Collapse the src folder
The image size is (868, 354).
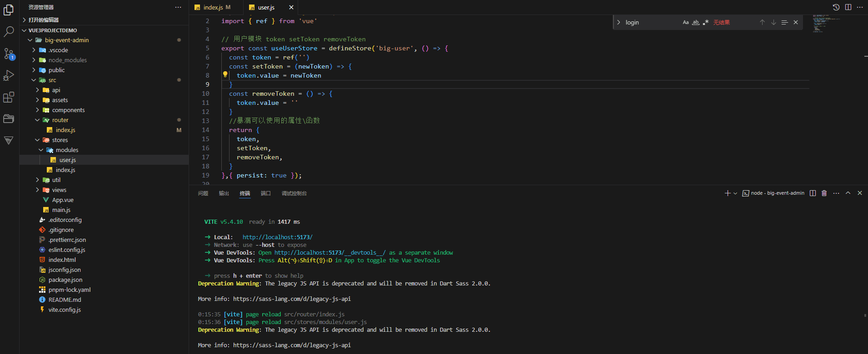pos(104,80)
